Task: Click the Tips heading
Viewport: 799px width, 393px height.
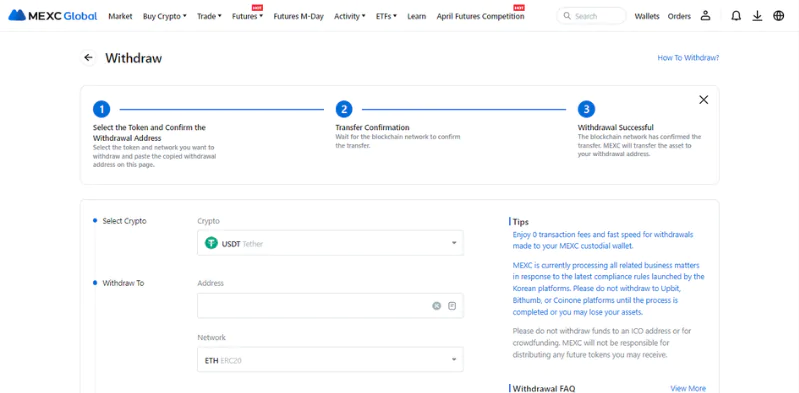Action: (x=520, y=222)
